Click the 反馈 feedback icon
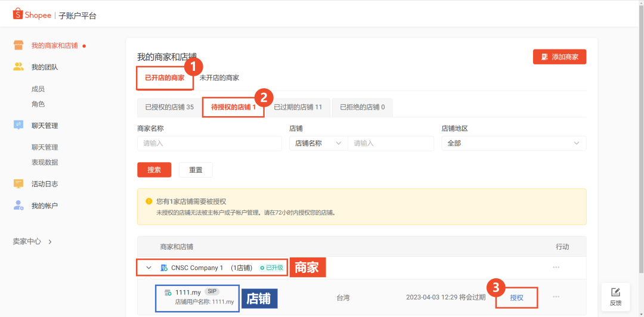The image size is (644, 317). 616,292
